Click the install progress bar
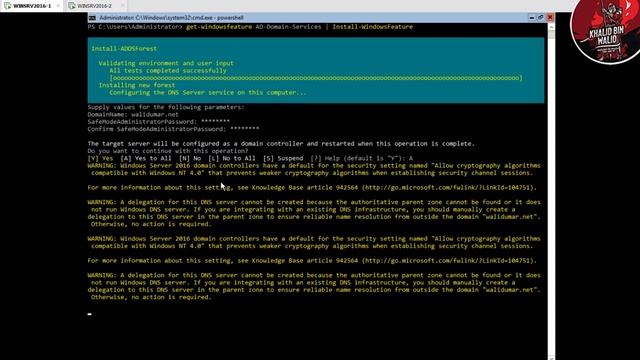Image resolution: width=640 pixels, height=360 pixels. click(316, 78)
